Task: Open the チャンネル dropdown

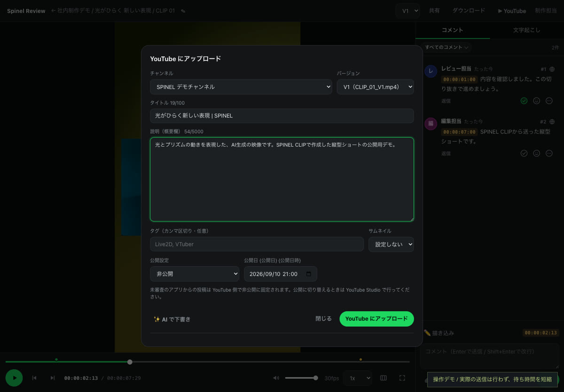Action: pos(241,87)
